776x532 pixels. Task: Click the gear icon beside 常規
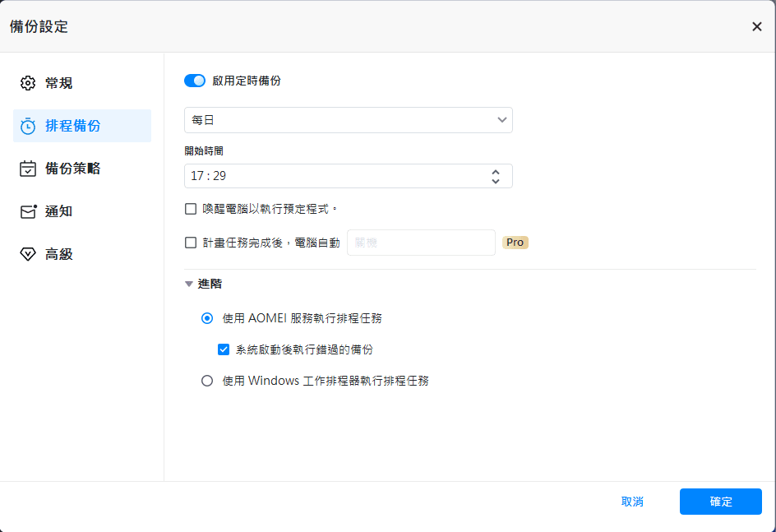coord(28,83)
